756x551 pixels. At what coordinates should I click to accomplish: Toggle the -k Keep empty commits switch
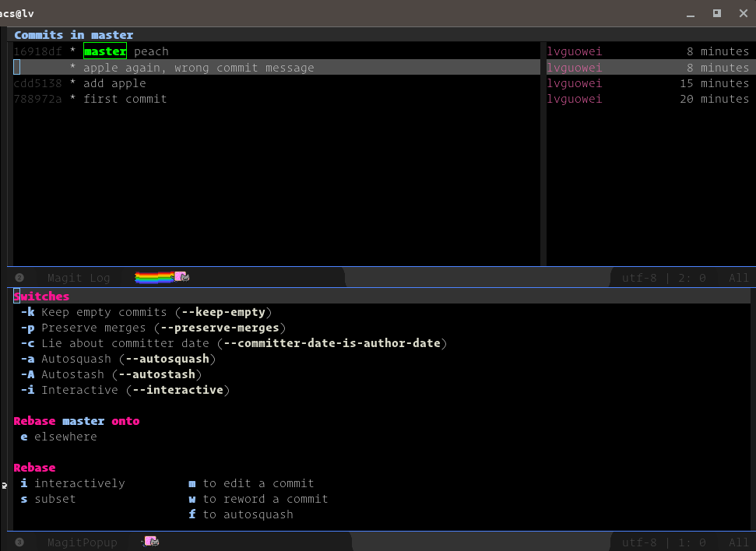click(x=146, y=312)
